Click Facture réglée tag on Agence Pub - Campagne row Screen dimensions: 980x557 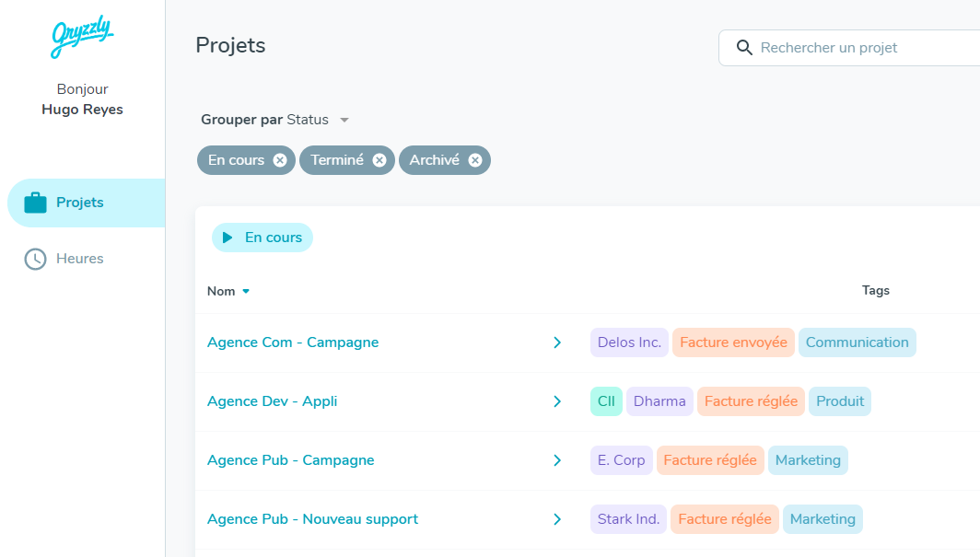(x=710, y=460)
